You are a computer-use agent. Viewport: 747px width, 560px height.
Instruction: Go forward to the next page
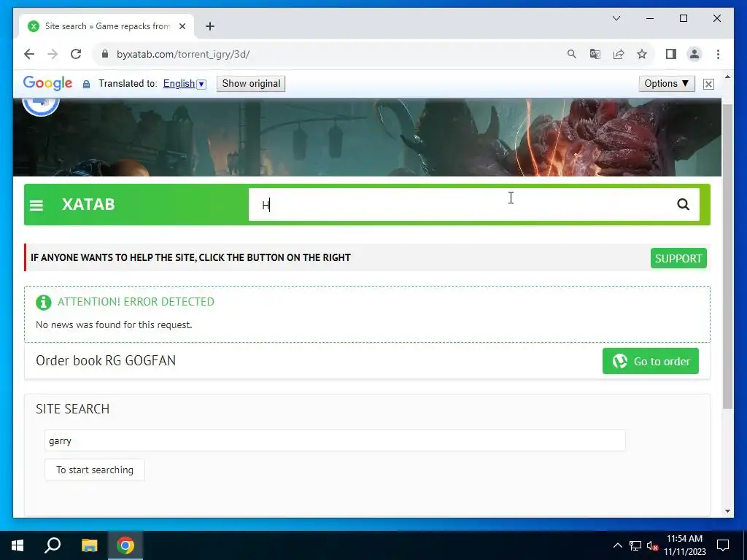(x=53, y=54)
